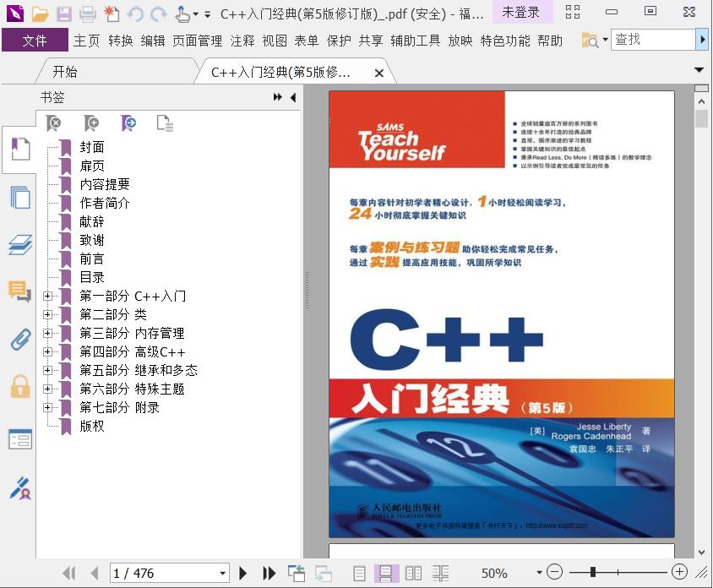Image resolution: width=713 pixels, height=588 pixels.
Task: Go to the previous page
Action: (x=94, y=574)
